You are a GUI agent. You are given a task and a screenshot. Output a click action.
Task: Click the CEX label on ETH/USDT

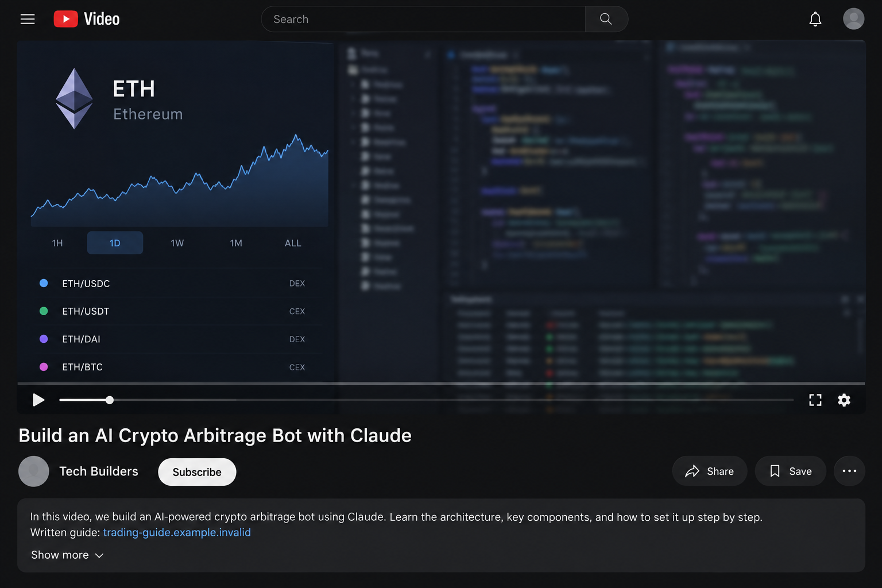click(297, 311)
